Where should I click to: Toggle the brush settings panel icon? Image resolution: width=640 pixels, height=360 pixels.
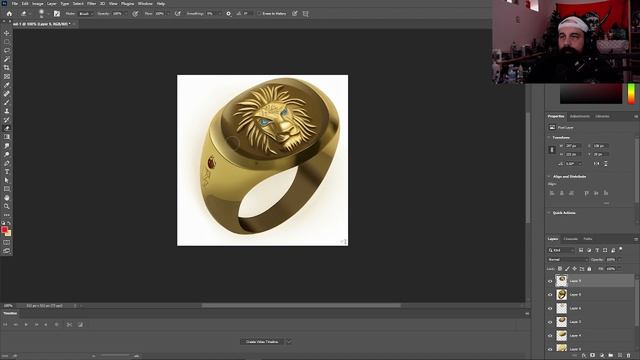pos(57,13)
